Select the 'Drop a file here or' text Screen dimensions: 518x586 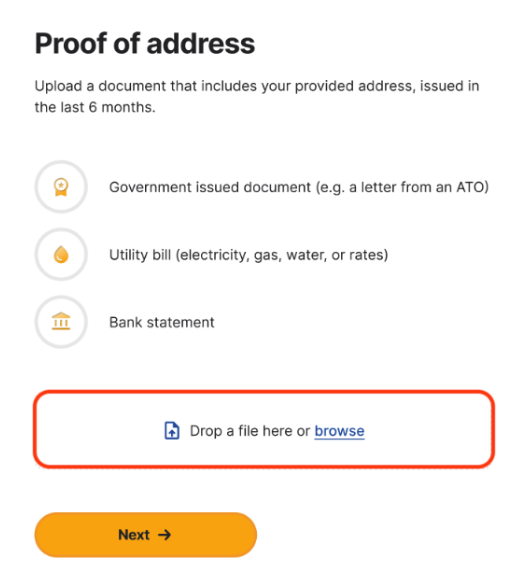coord(250,431)
